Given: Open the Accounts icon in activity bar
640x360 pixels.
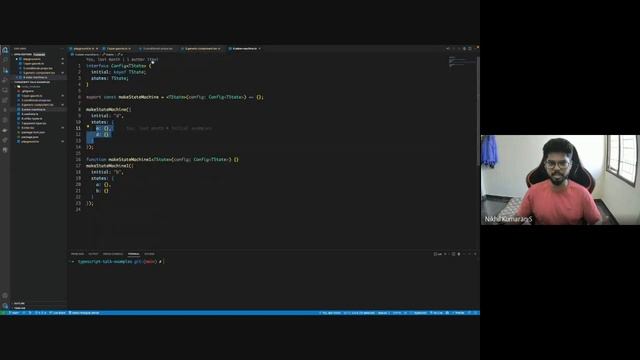Looking at the screenshot, I should 5,295.
